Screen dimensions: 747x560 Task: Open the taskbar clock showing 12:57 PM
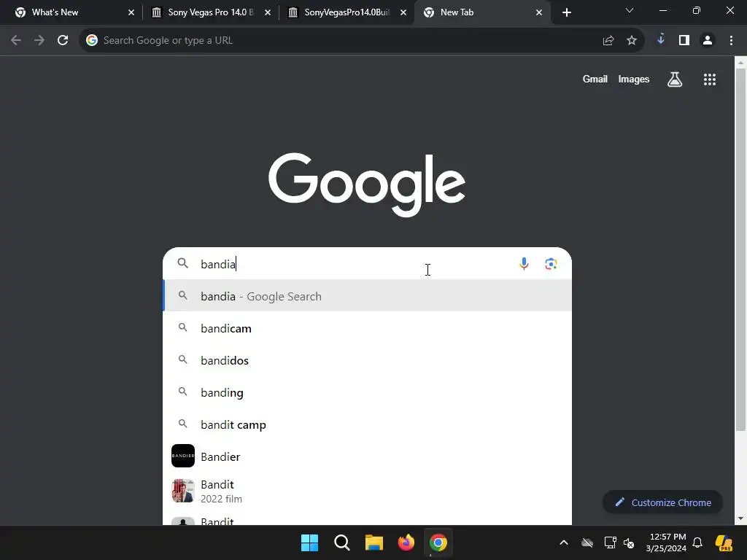tap(666, 542)
